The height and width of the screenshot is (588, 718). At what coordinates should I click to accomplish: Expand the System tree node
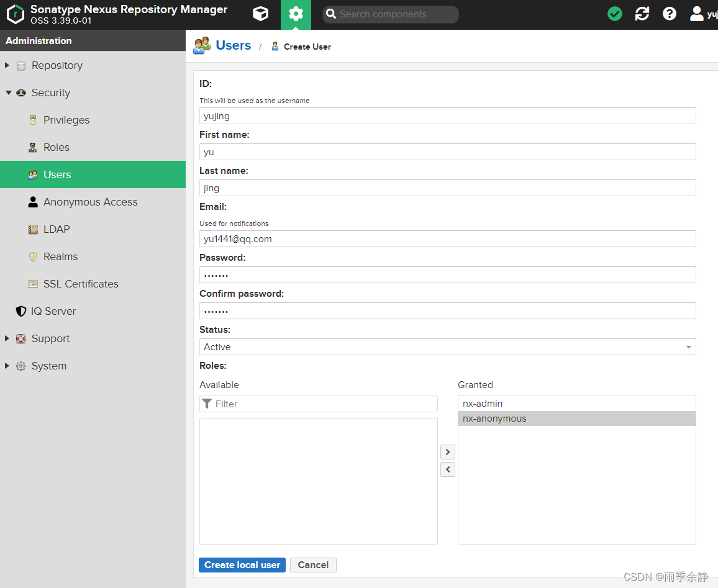pos(7,366)
